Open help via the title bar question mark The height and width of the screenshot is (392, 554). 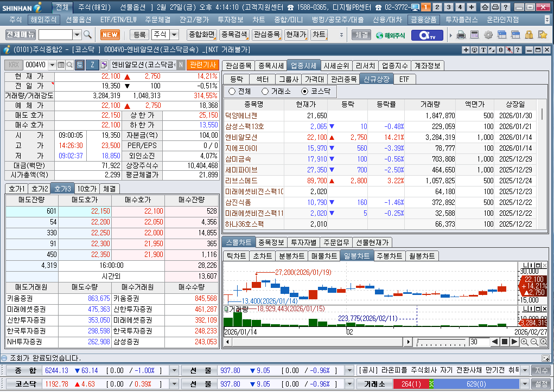[x=506, y=7]
